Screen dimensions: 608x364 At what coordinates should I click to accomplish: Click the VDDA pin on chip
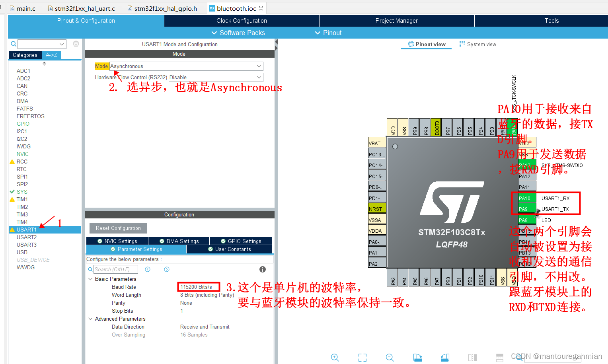[x=377, y=231]
